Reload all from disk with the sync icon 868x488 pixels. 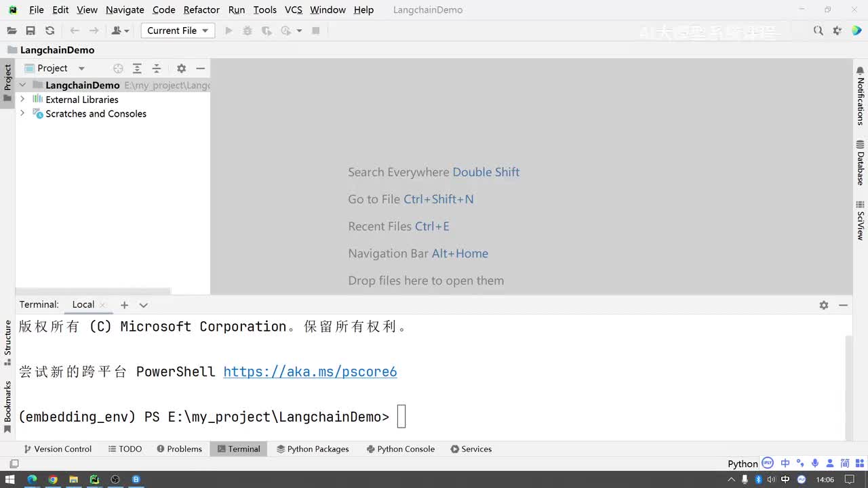(50, 30)
